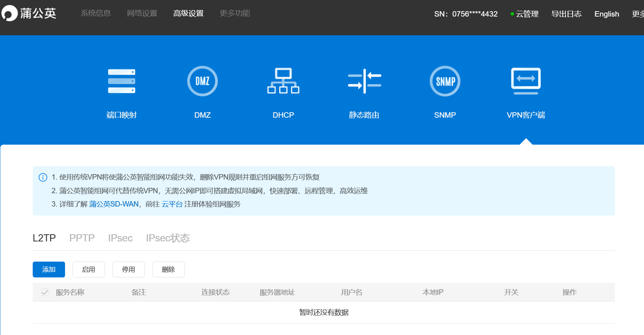Click the 服务名称 column header
Image resolution: width=644 pixels, height=335 pixels.
[70, 292]
